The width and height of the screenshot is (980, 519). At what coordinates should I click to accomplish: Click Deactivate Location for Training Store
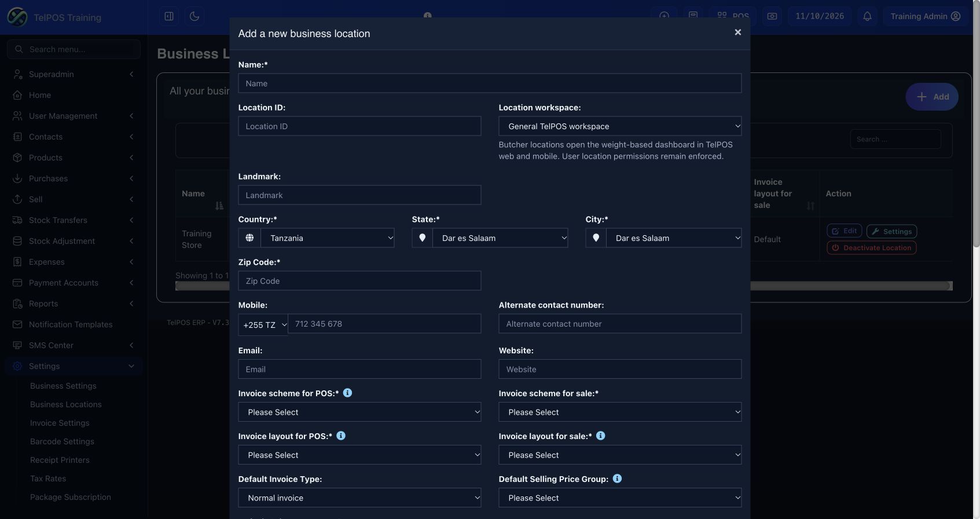coord(871,247)
